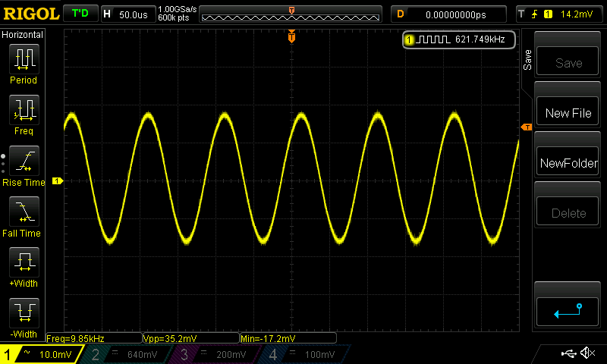Click the grayed Save button
The width and height of the screenshot is (607, 364).
pyautogui.click(x=568, y=61)
